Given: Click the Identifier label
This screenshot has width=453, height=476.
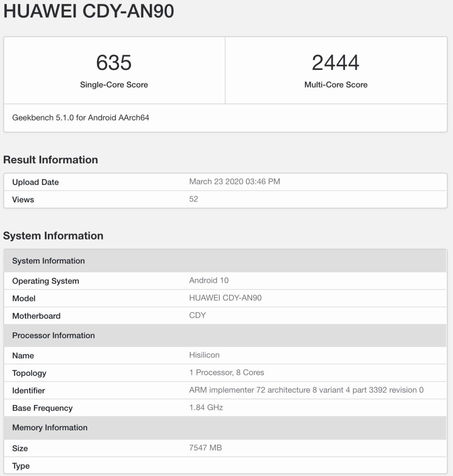Looking at the screenshot, I should 29,391.
